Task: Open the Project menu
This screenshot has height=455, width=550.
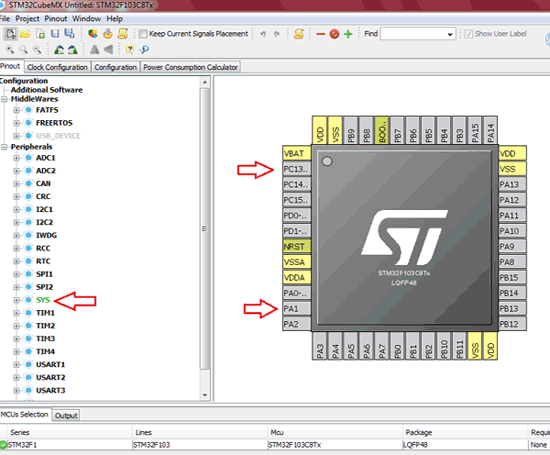Action: pos(27,19)
